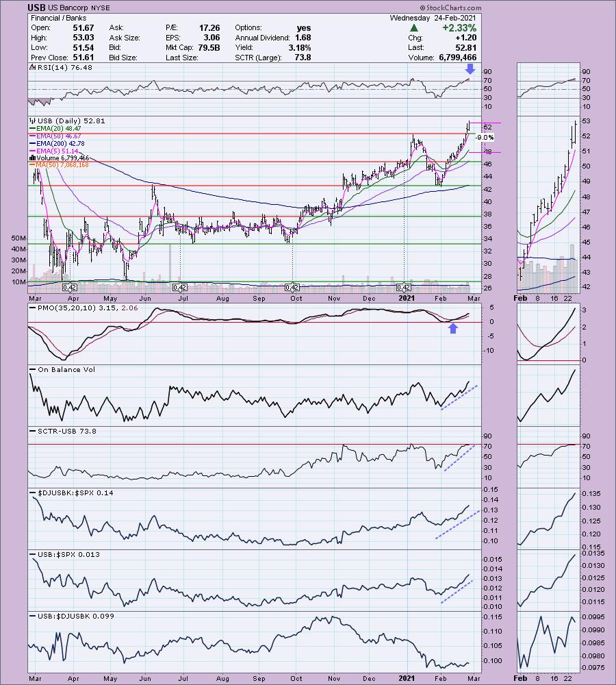
Task: Click the P/E 17.26 value
Action: pyautogui.click(x=209, y=27)
